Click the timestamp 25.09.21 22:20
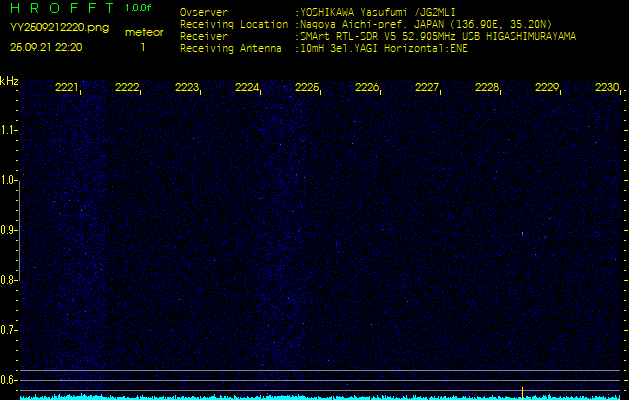The image size is (629, 400). 46,47
